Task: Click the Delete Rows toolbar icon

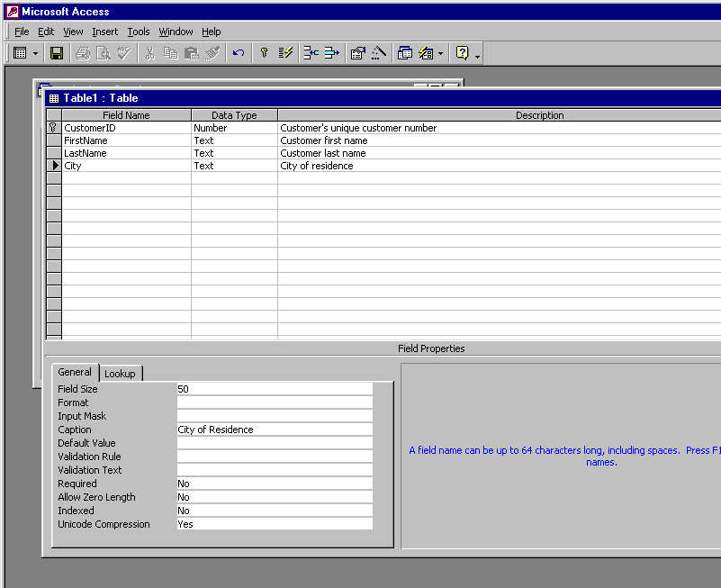Action: [x=331, y=53]
